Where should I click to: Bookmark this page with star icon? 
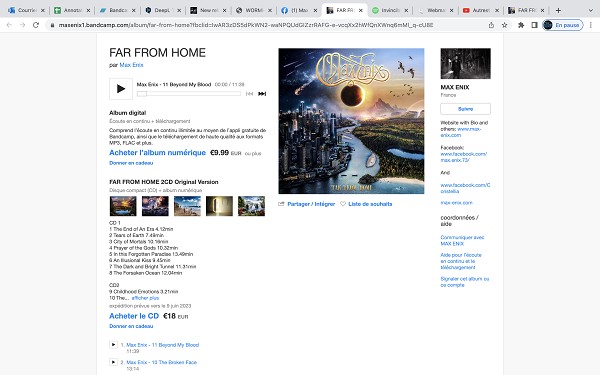click(504, 25)
